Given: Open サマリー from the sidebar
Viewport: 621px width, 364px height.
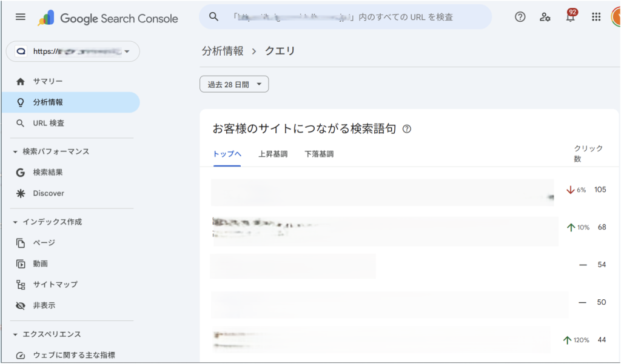Looking at the screenshot, I should point(48,81).
